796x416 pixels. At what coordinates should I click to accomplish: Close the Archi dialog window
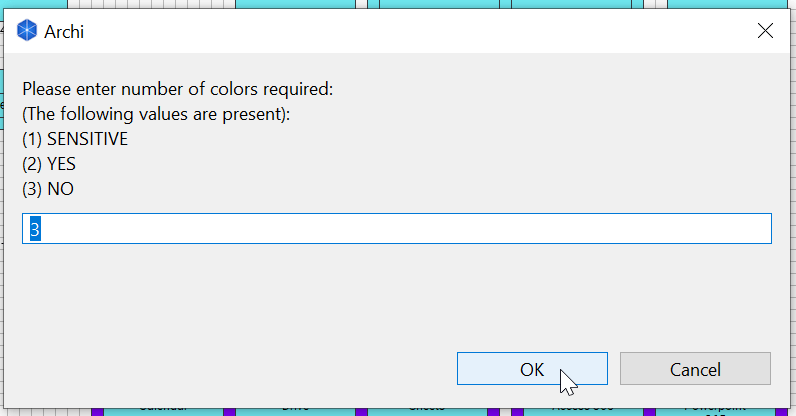[766, 31]
